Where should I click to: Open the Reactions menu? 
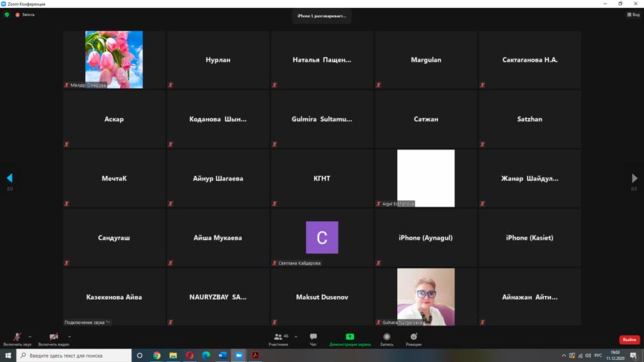coord(414,338)
